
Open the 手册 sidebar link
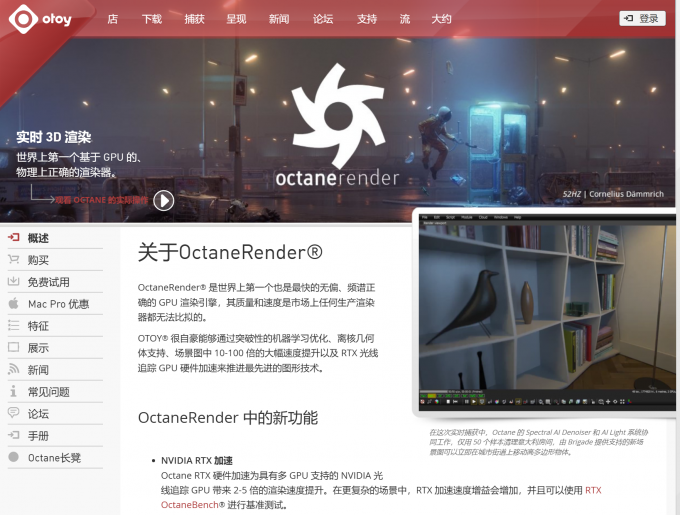point(38,436)
